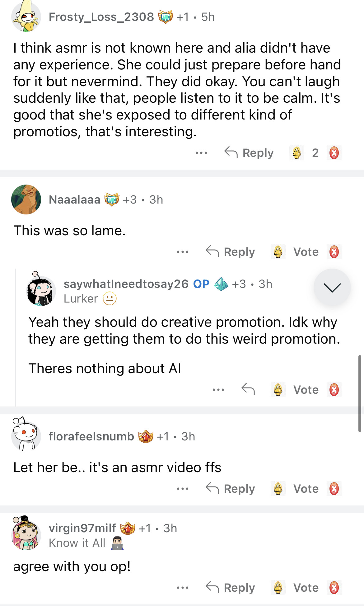Downvote virgin97milf's 'agree with you op' comment
Viewport: 364px width, 606px height.
(334, 588)
